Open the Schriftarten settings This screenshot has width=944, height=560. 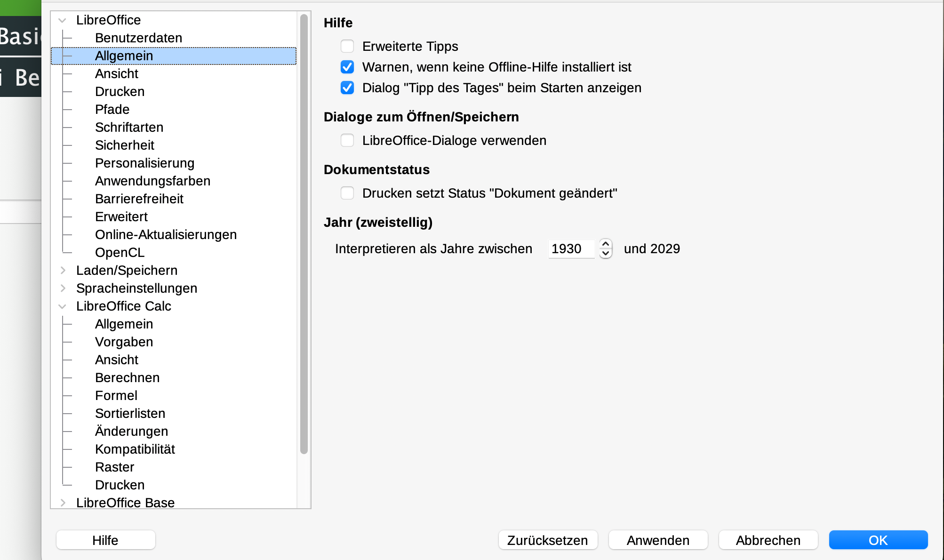tap(129, 127)
